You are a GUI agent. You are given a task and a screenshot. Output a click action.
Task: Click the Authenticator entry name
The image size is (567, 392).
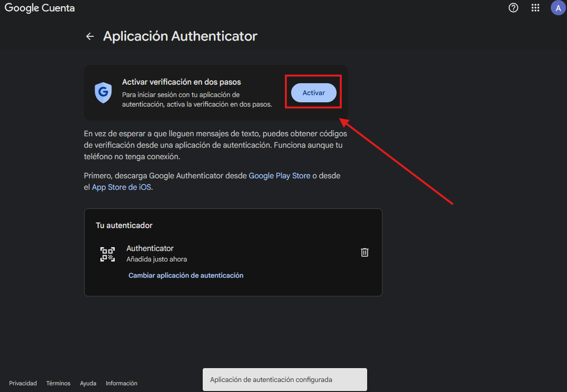pos(150,249)
